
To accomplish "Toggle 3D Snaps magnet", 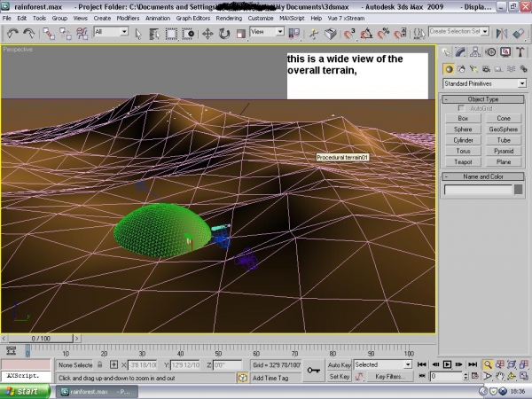I will [349, 34].
